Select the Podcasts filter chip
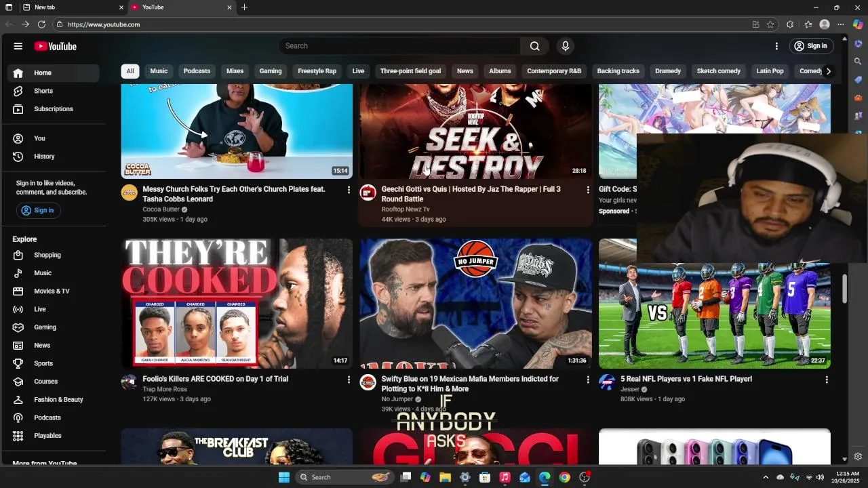Screen dimensions: 868x488 coord(197,71)
